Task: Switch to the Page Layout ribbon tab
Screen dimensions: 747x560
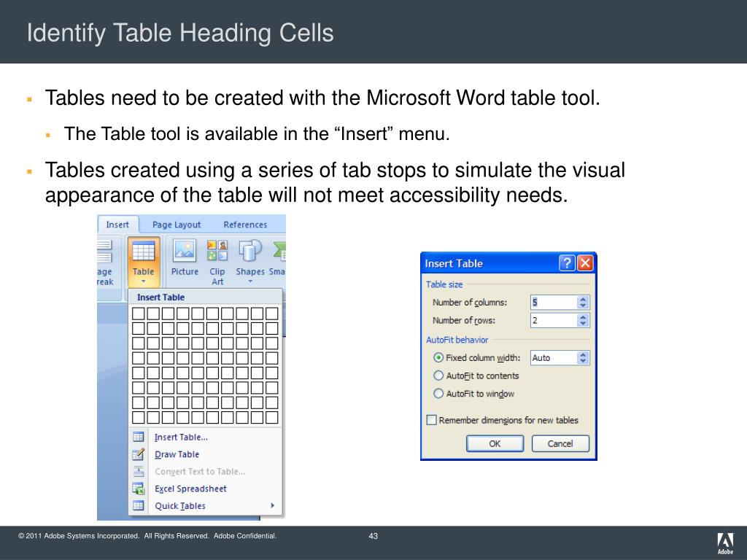Action: tap(177, 225)
